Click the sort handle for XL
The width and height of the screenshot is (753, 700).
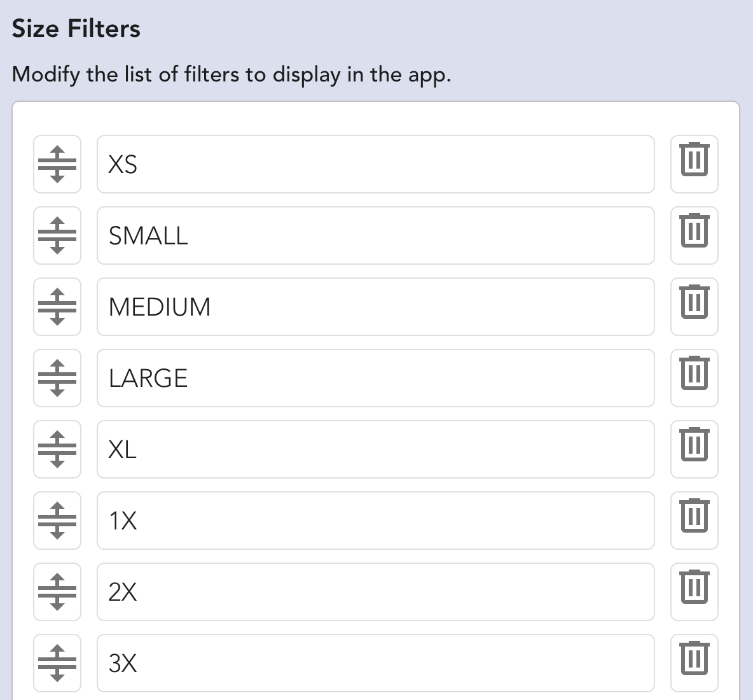pos(57,449)
